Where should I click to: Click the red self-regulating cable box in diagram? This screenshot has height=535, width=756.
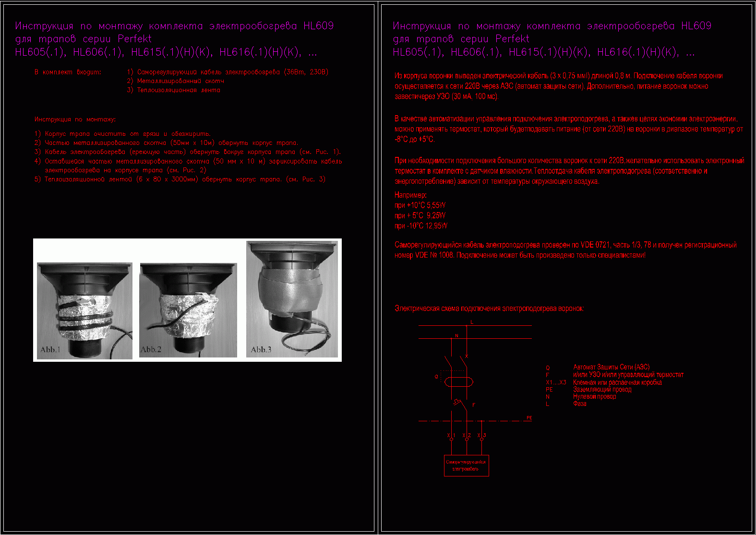[466, 465]
